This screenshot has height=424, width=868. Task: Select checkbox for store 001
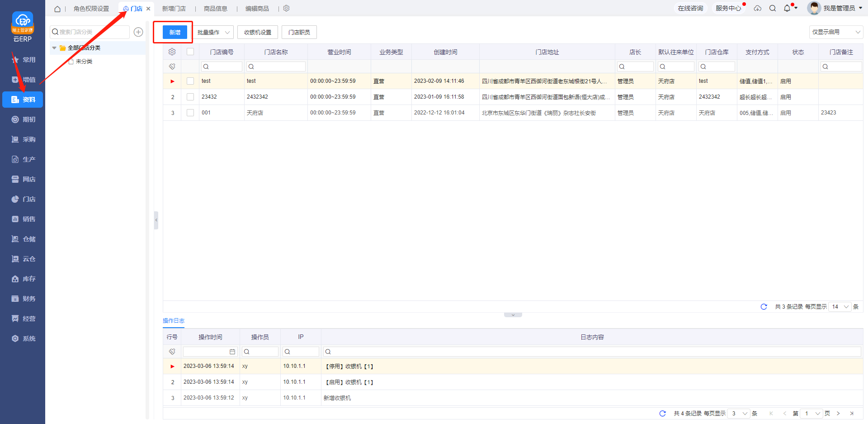[190, 113]
